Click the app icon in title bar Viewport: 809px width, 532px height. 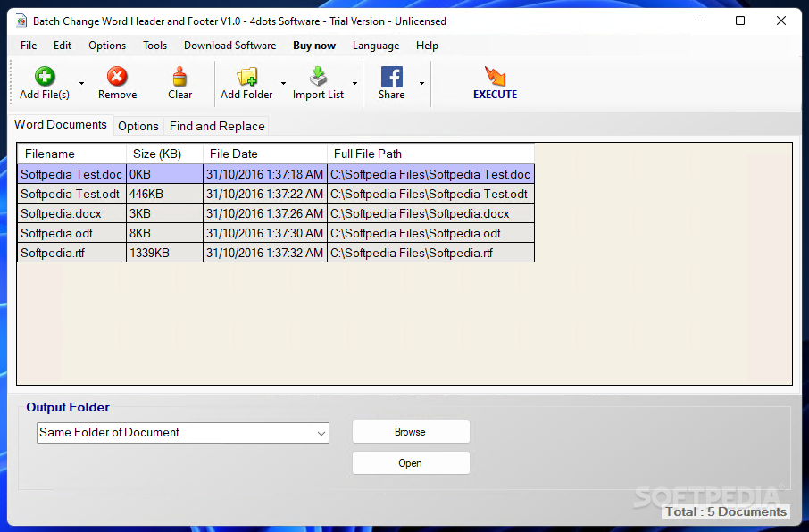pos(21,21)
